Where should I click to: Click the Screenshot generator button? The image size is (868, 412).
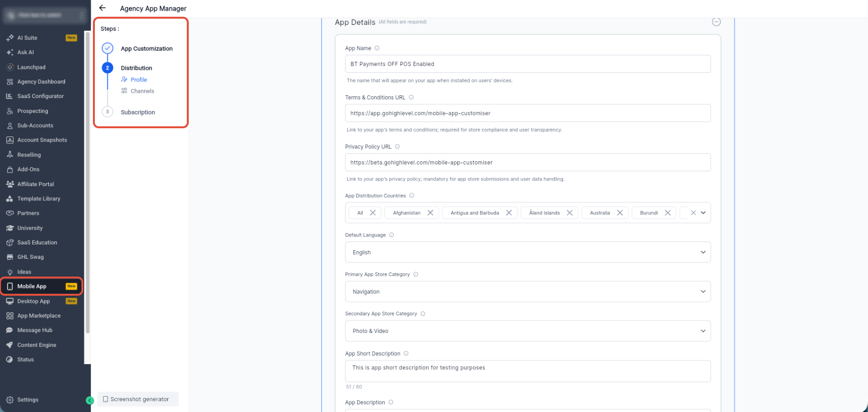click(138, 399)
